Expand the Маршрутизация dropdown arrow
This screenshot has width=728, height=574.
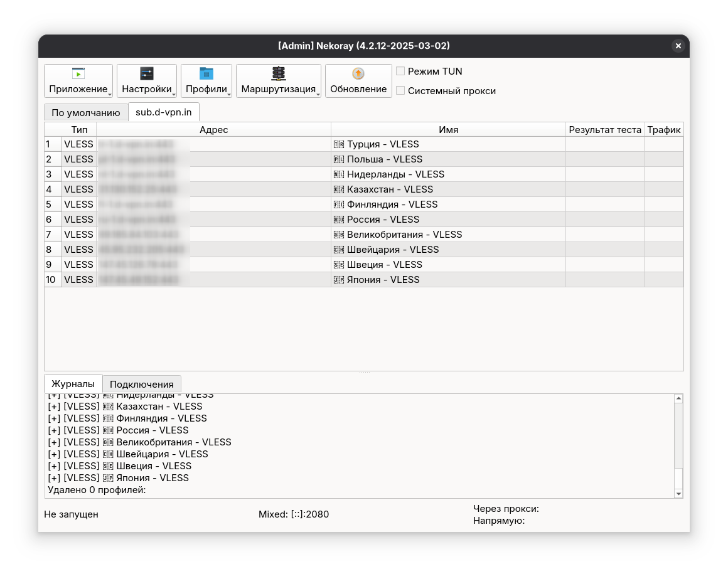pos(318,94)
